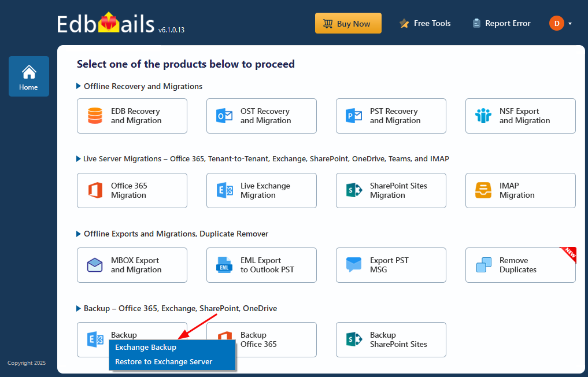588x377 pixels.
Task: Select Backup SharePoint Sites tile
Action: (x=391, y=339)
